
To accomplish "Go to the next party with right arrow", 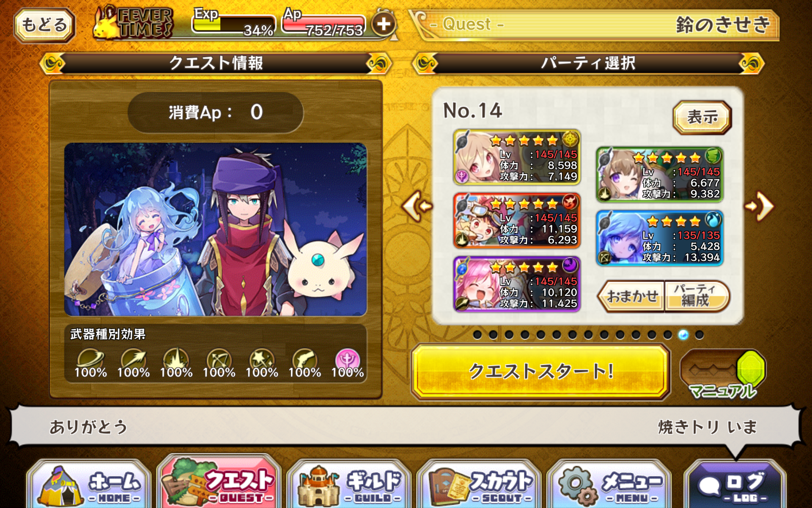I will click(x=760, y=206).
